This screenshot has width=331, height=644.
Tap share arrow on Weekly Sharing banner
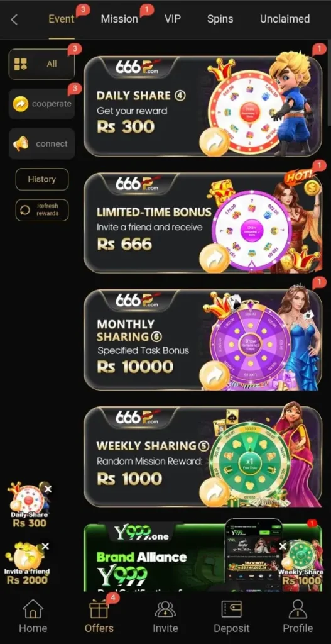[x=214, y=492]
